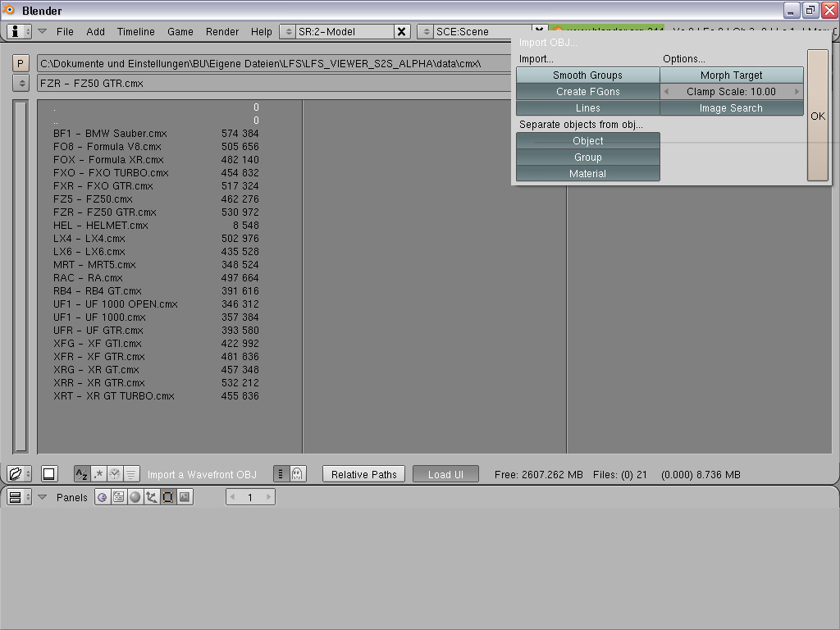Open the Panels menu in the buttons header
This screenshot has width=840, height=630.
pos(72,497)
